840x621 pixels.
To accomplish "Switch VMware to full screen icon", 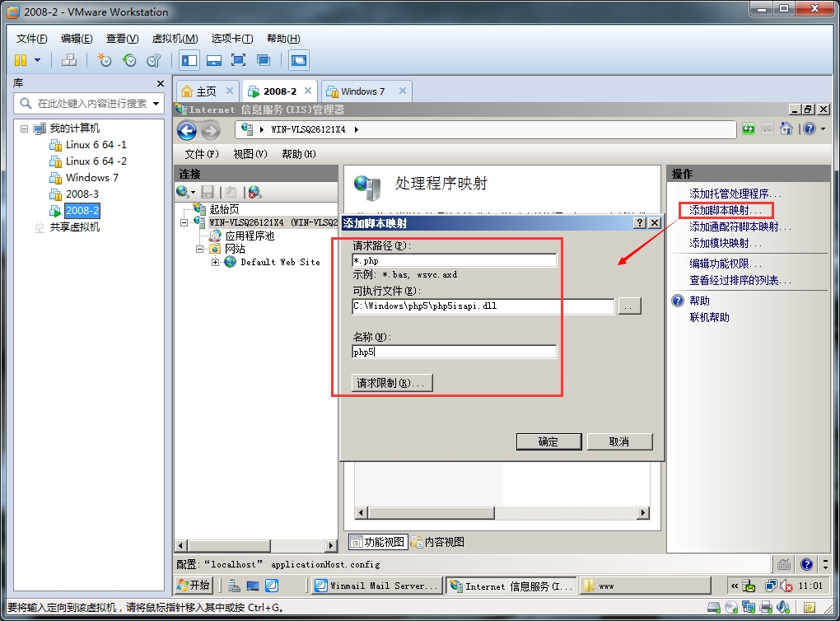I will click(x=238, y=60).
